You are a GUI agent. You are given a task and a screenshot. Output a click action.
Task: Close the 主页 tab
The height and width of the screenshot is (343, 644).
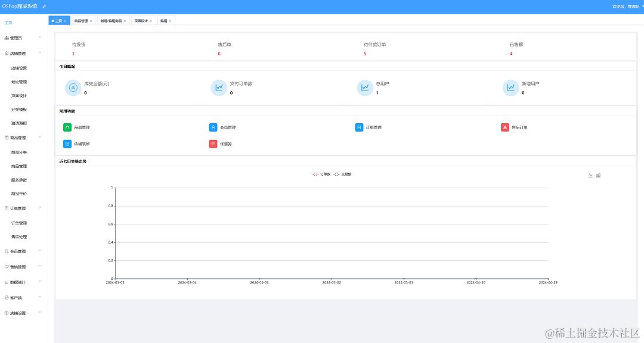[65, 21]
